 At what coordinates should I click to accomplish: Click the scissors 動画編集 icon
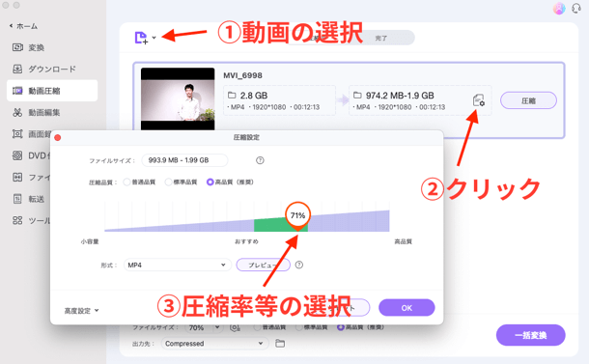click(17, 112)
